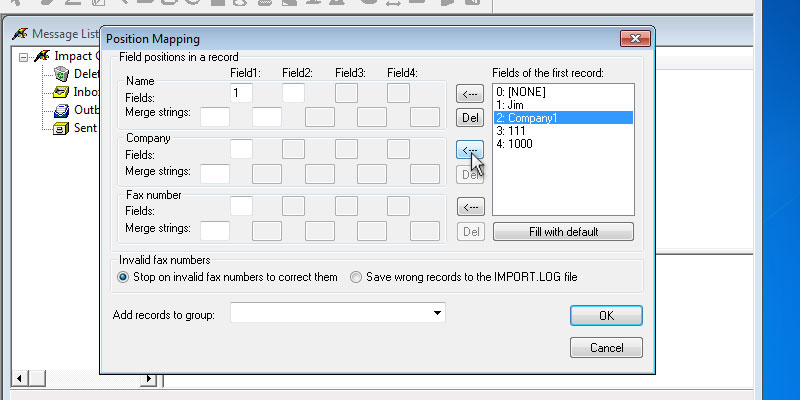The image size is (800, 400).
Task: Click the Deleted folder trash icon
Action: [61, 74]
